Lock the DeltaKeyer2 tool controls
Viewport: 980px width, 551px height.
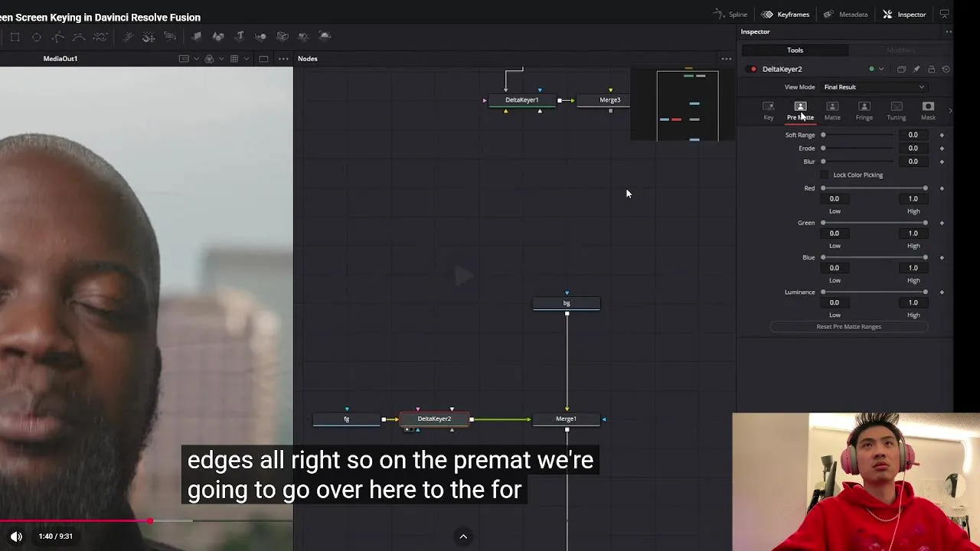931,69
